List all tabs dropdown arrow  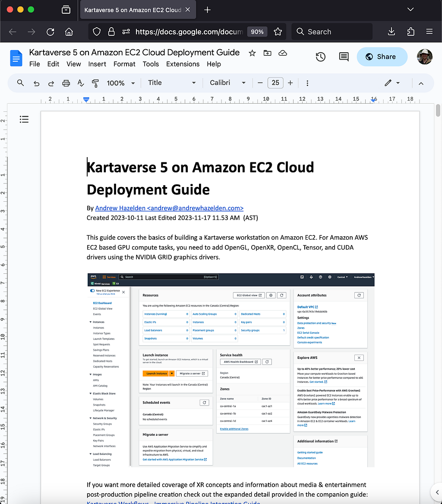coord(410,10)
